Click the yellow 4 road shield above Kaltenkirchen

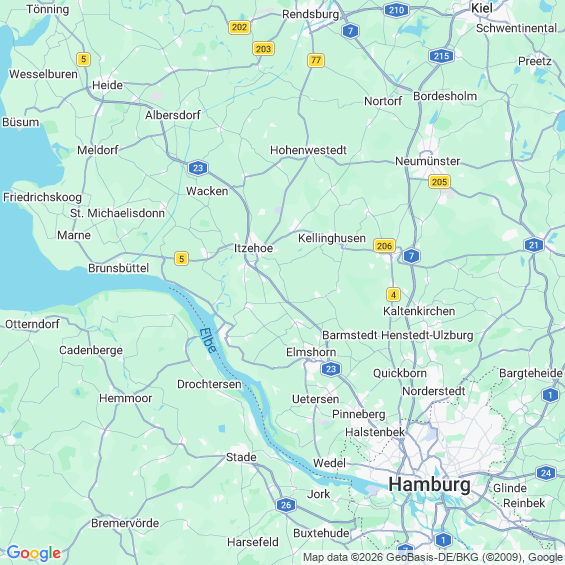393,295
